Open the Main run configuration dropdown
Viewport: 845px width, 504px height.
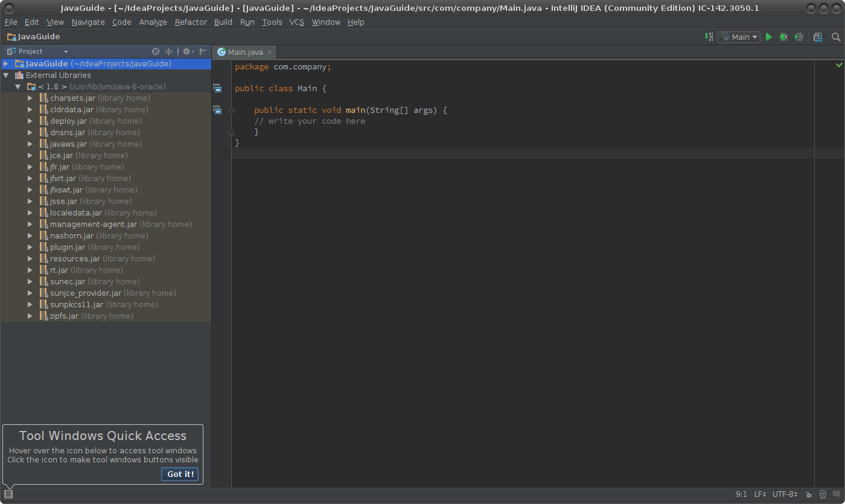[x=739, y=37]
